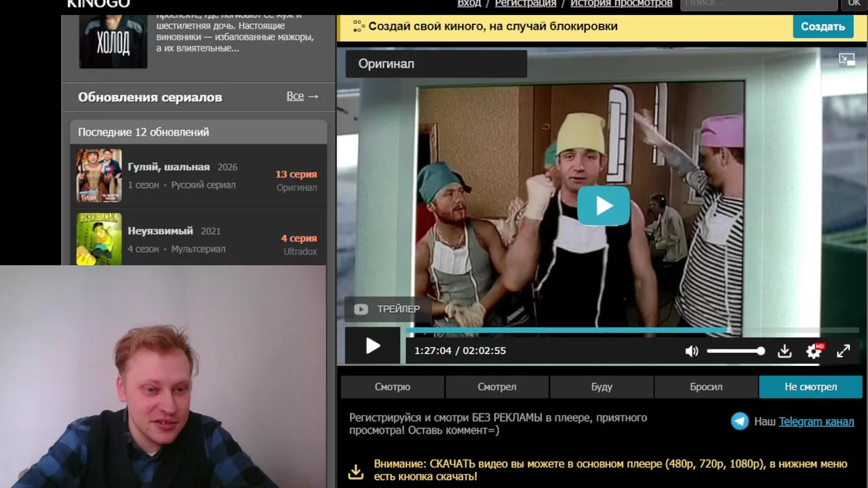Screen dimensions: 868x488
Task: Click the Последние 12 обновлений heading
Action: pyautogui.click(x=144, y=132)
